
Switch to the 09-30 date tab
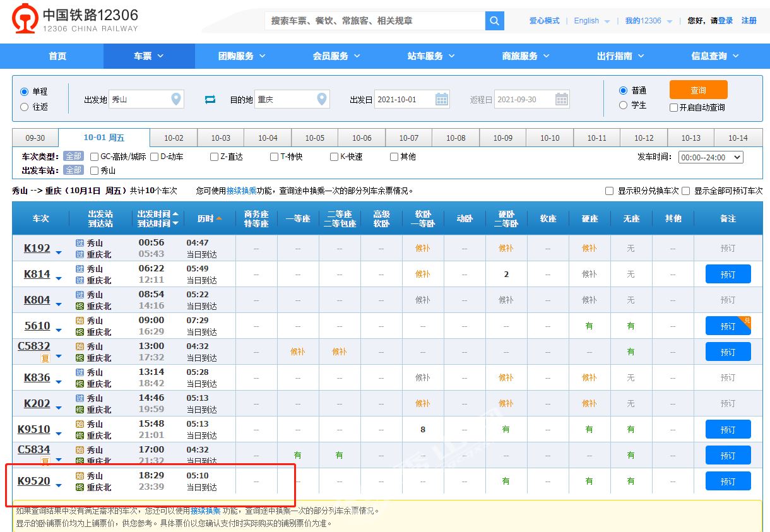[x=35, y=138]
